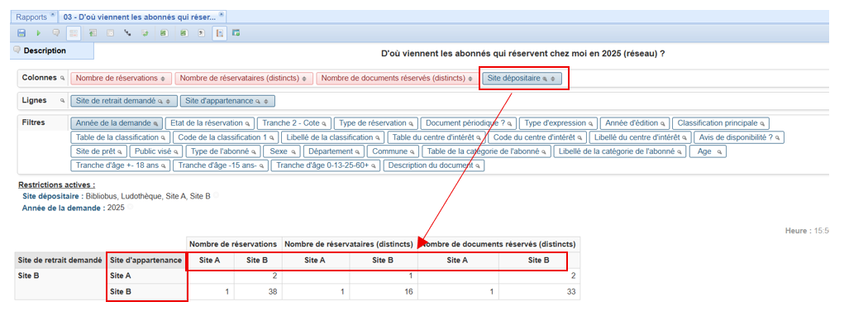Screen dimensions: 868x321
Task: Click the blue floppy disk Save icon
Action: 21,33
